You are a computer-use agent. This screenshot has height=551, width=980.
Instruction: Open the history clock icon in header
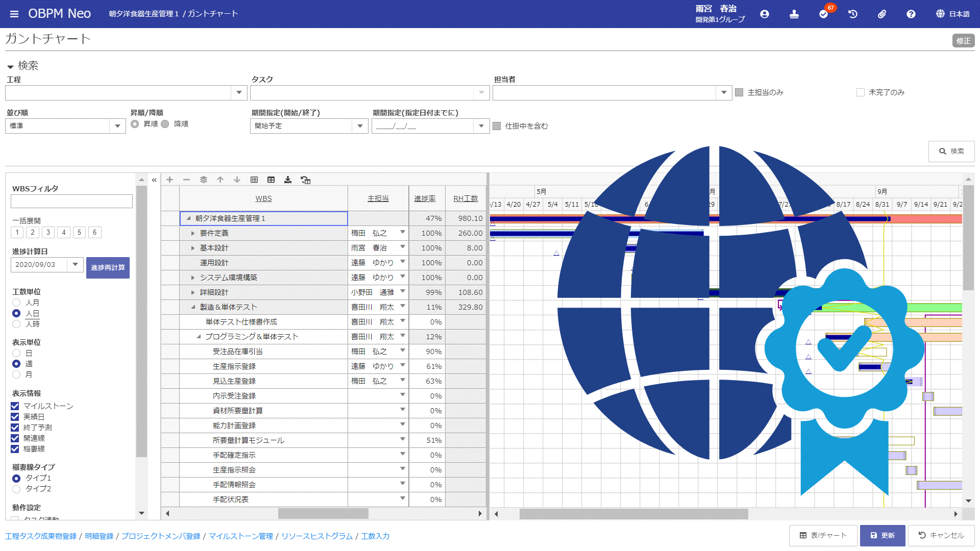853,14
